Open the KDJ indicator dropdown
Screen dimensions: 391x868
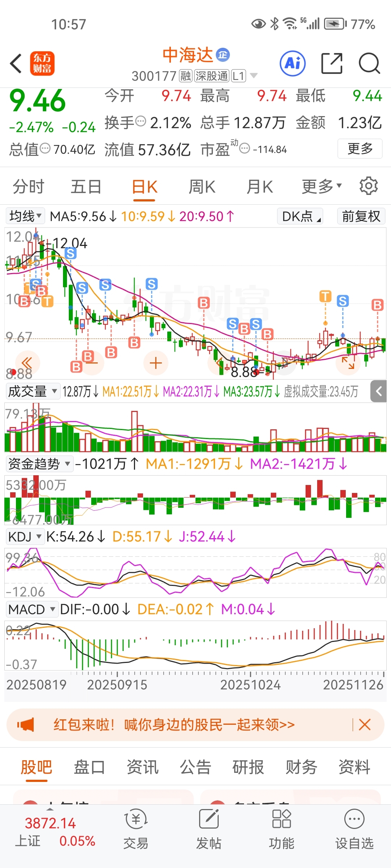25,537
